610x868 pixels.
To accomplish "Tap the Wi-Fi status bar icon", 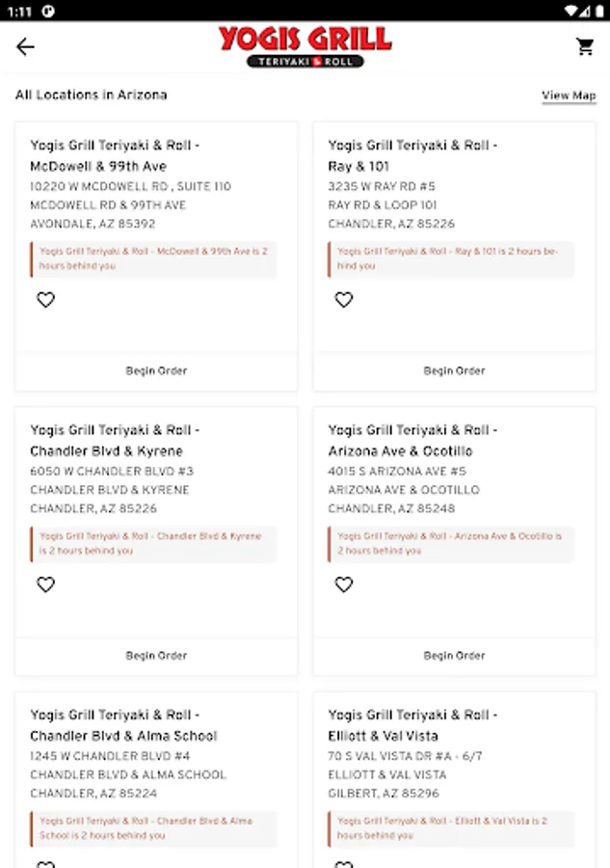I will pyautogui.click(x=571, y=10).
